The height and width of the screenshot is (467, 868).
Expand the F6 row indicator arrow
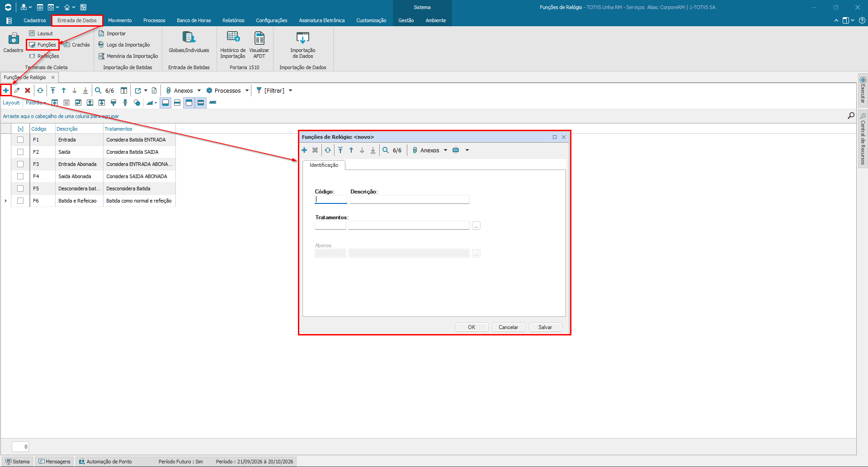point(5,201)
